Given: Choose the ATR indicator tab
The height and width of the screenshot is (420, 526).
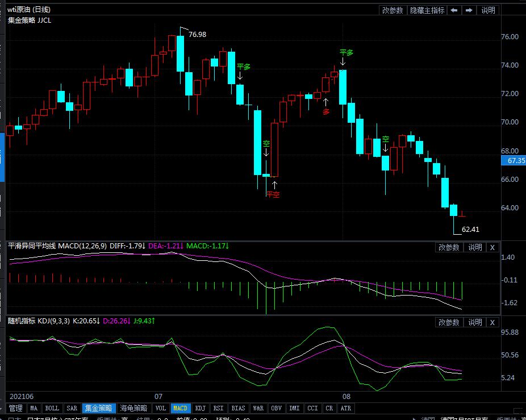Looking at the screenshot, I should (x=345, y=408).
